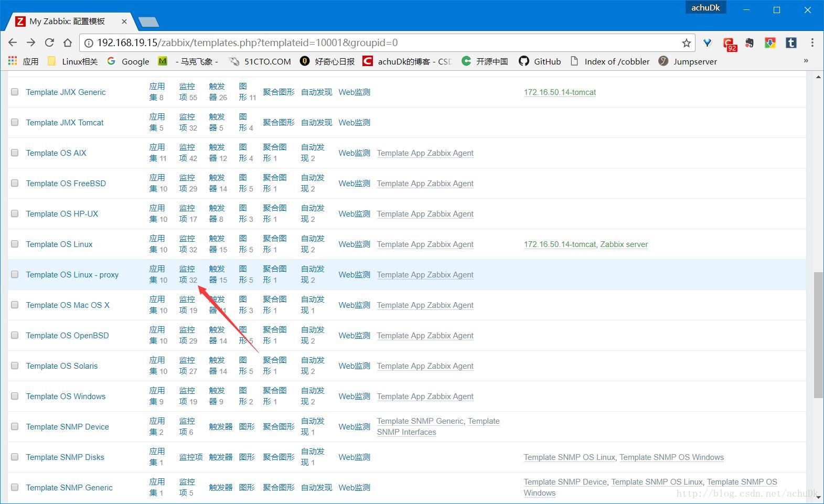Open the Google bookmark
This screenshot has height=504, width=824.
(128, 61)
